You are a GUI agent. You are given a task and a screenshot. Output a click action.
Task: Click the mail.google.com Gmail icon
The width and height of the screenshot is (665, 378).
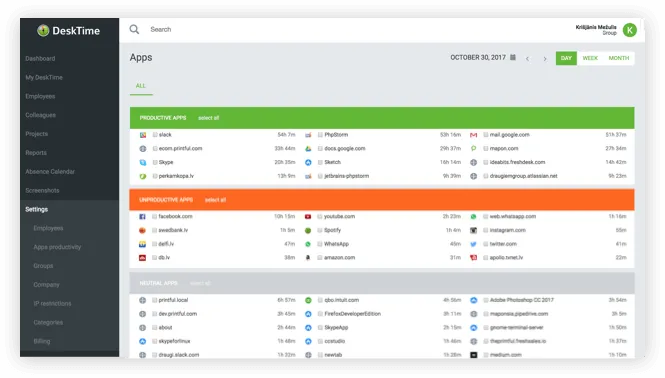[x=473, y=135]
